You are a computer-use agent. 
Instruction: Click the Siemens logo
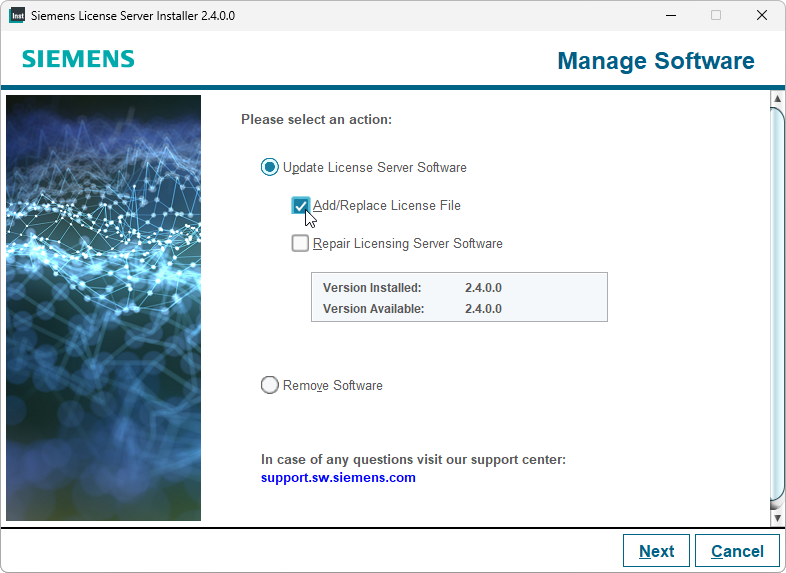(78, 59)
